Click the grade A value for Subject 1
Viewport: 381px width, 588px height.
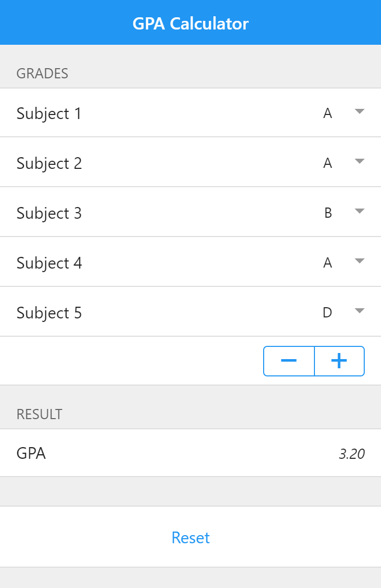[328, 113]
